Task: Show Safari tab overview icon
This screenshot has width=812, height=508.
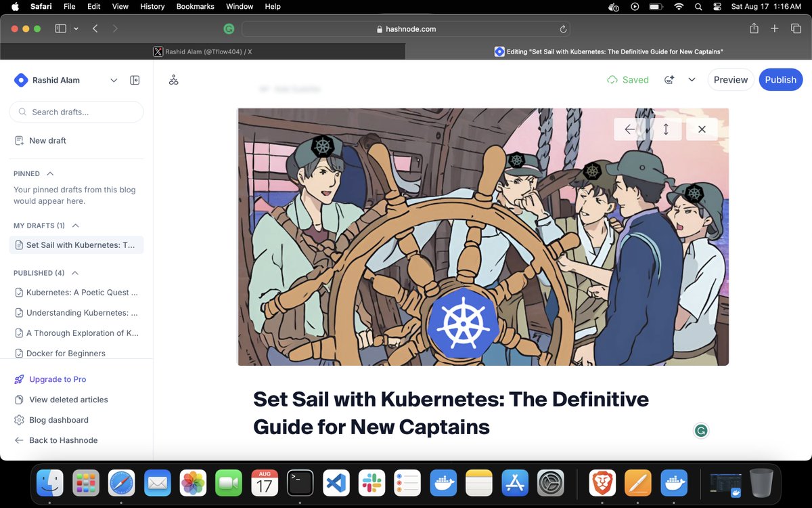Action: (796, 28)
